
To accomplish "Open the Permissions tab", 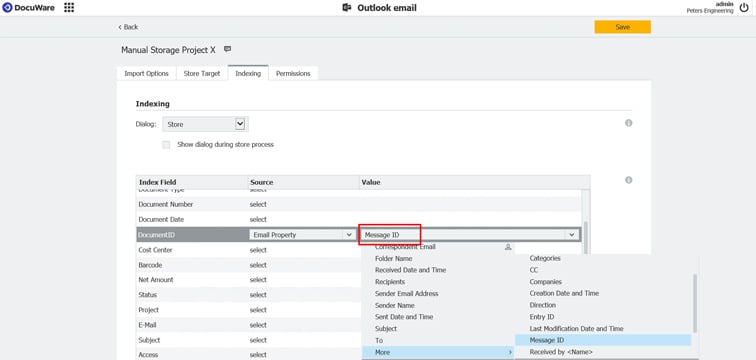I will click(x=293, y=73).
